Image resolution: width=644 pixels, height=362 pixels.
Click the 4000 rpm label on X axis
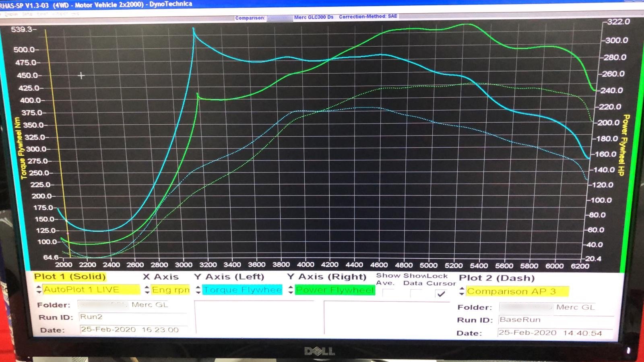[305, 265]
